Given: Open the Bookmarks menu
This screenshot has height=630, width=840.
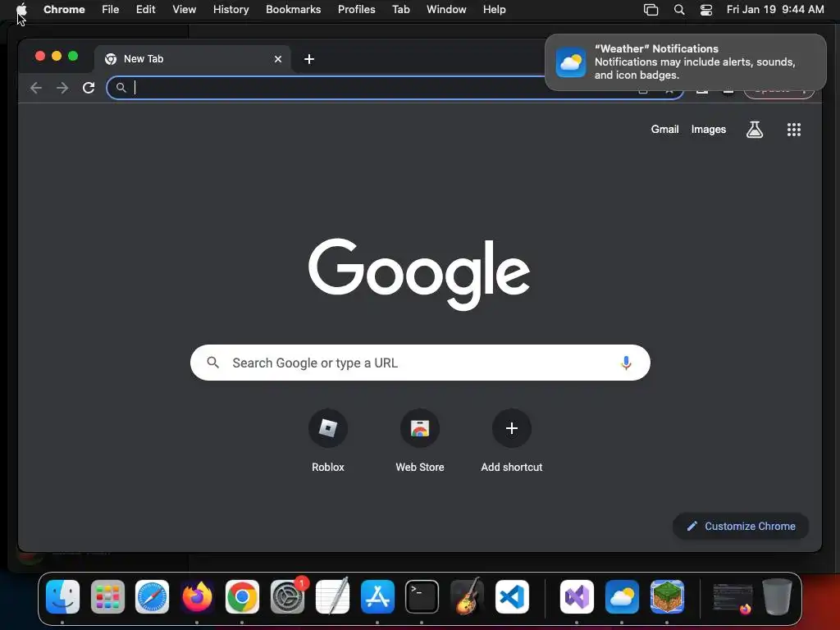Looking at the screenshot, I should 293,9.
